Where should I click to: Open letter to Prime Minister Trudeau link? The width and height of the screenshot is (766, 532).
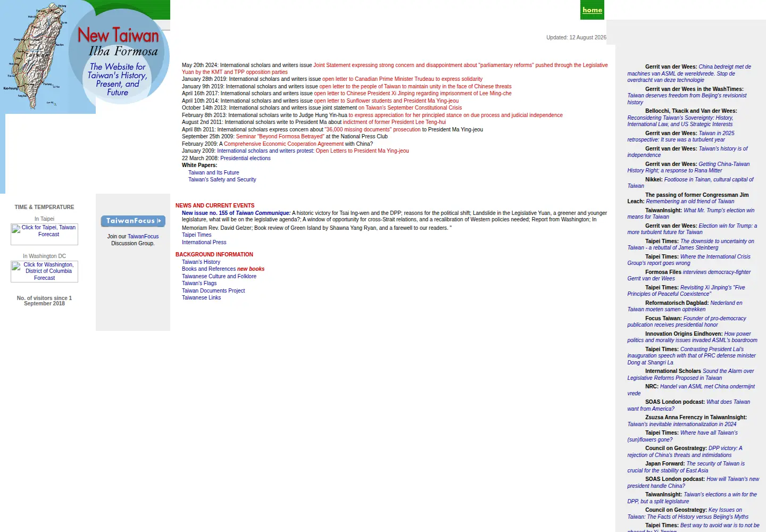pos(402,79)
